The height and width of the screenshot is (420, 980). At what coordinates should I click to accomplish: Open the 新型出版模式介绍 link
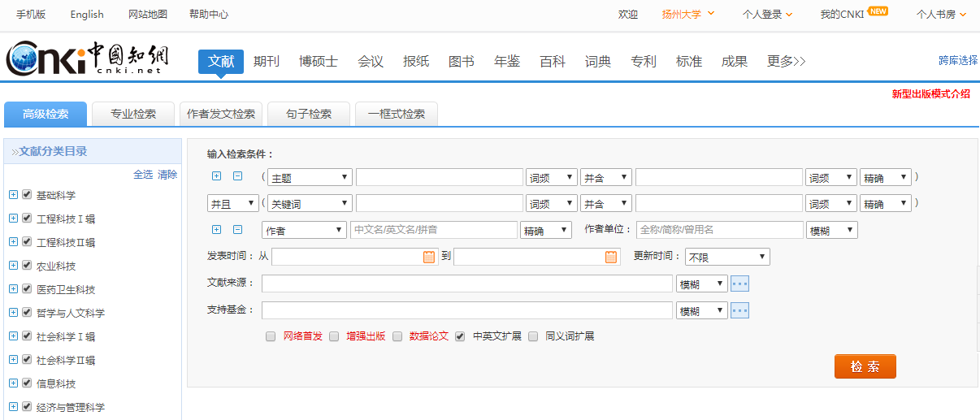pyautogui.click(x=931, y=93)
